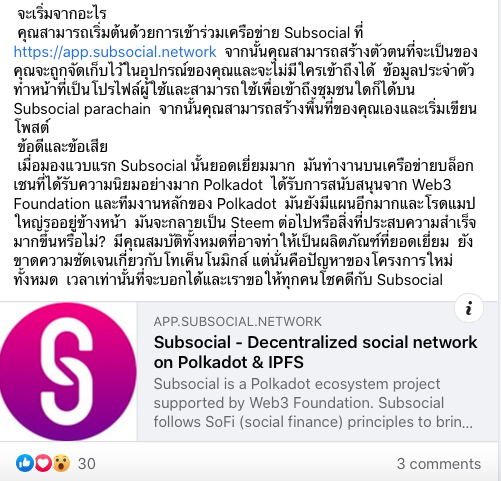Screen dimensions: 501x481
Task: Click the info "i" icon on link preview
Action: [x=469, y=308]
